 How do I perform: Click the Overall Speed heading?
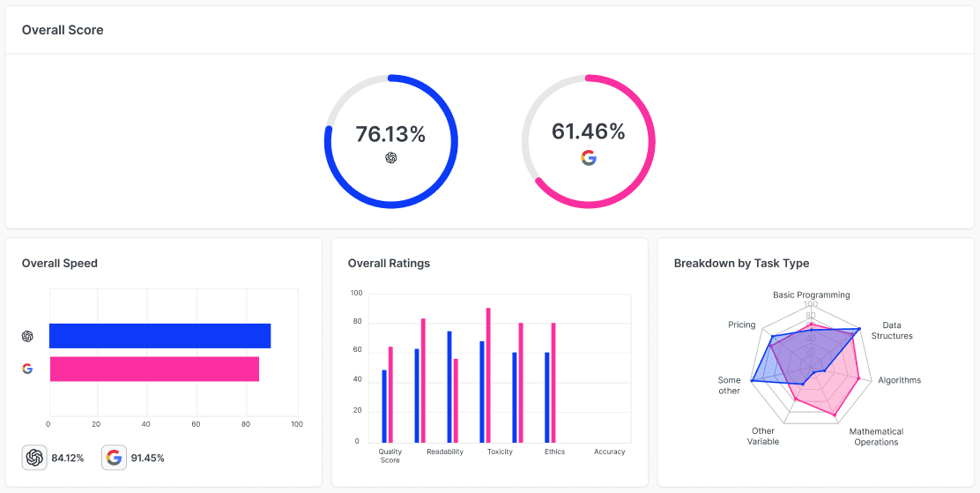(59, 264)
